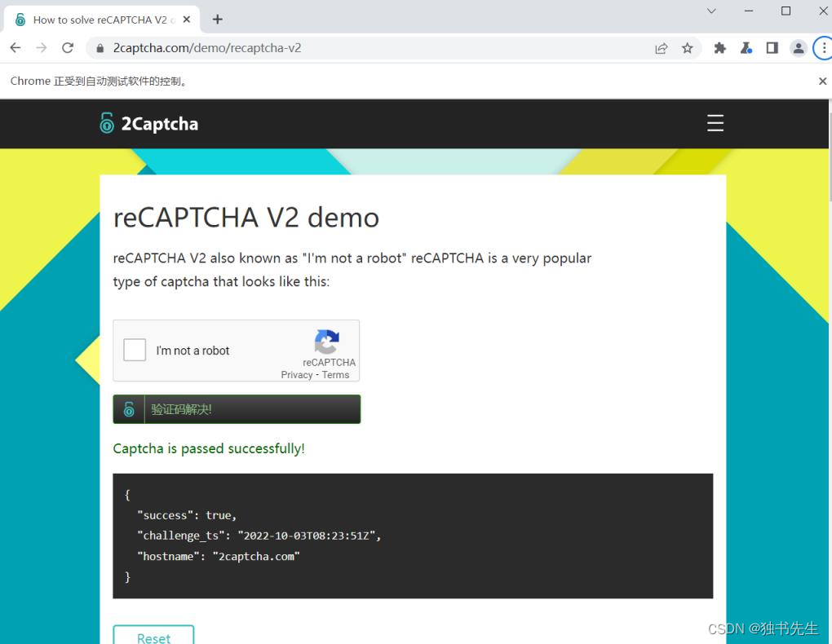The height and width of the screenshot is (644, 832).
Task: Open the tab search chevron
Action: pos(711,11)
